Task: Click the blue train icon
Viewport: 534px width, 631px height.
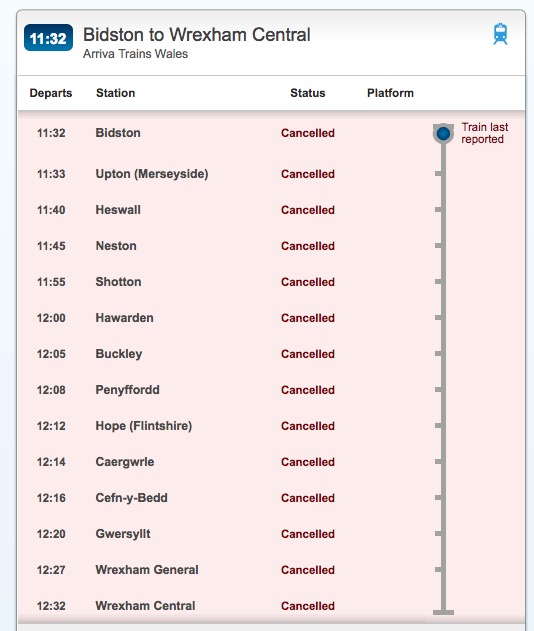Action: [500, 34]
